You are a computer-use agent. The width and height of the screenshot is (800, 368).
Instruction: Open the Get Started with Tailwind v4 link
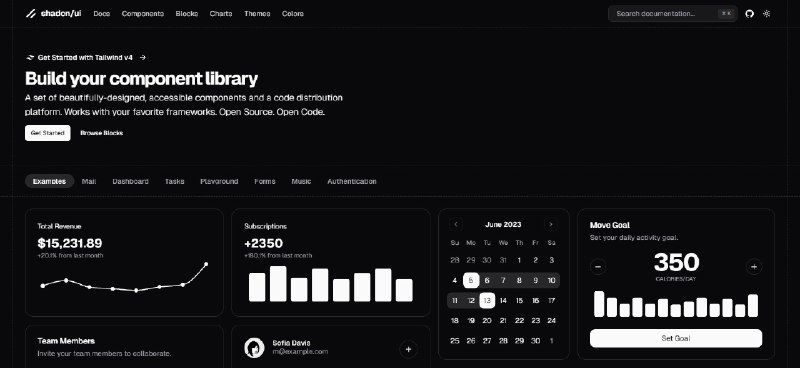(x=86, y=58)
